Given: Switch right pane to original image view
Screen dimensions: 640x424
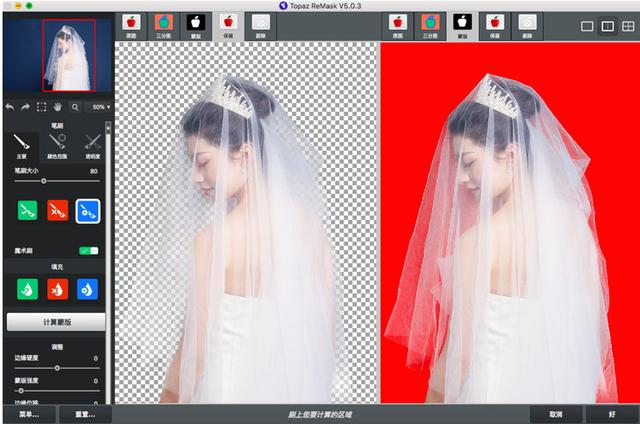Looking at the screenshot, I should (x=398, y=26).
